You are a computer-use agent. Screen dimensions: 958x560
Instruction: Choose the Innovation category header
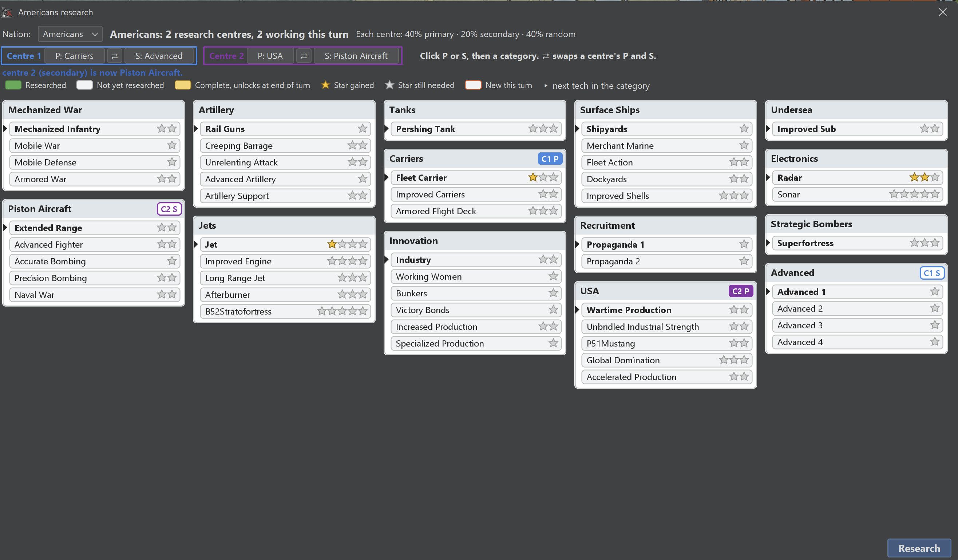(475, 241)
